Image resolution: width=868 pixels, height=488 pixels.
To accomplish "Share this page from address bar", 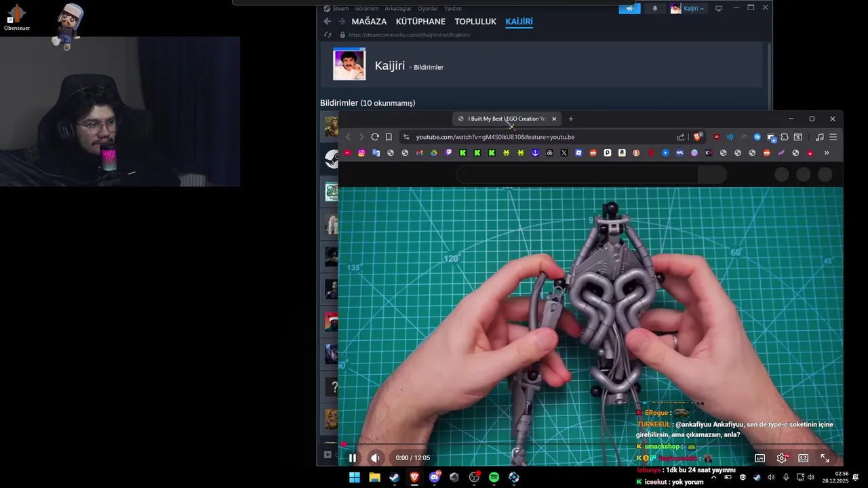I will [681, 137].
